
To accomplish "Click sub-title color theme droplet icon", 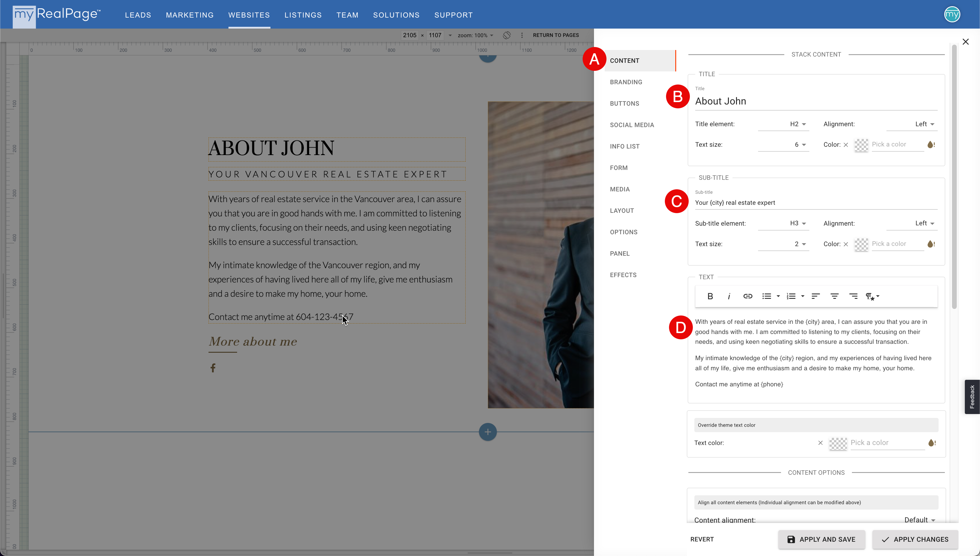I will click(x=931, y=244).
